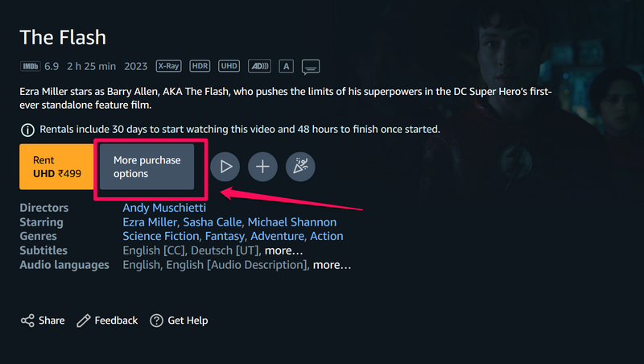Screen dimensions: 644x364
Task: Open Ezra Miller's actor page
Action: click(150, 222)
